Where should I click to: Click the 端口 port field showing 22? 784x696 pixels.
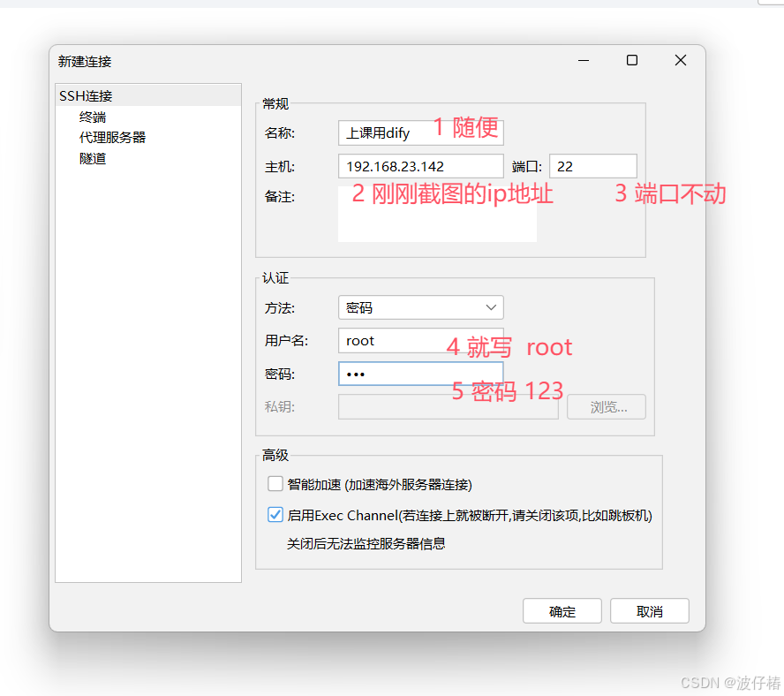click(592, 165)
